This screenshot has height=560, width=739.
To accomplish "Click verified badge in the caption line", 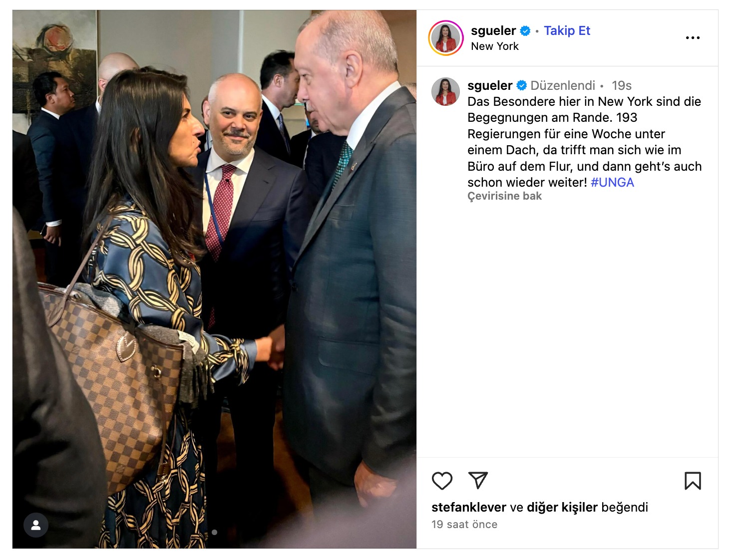I will 521,85.
